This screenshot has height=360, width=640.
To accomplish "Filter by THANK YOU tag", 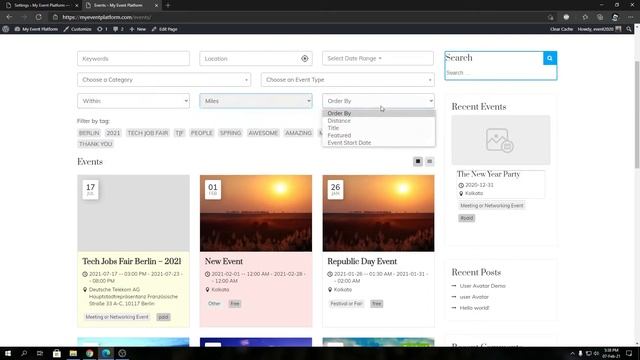I will [96, 144].
